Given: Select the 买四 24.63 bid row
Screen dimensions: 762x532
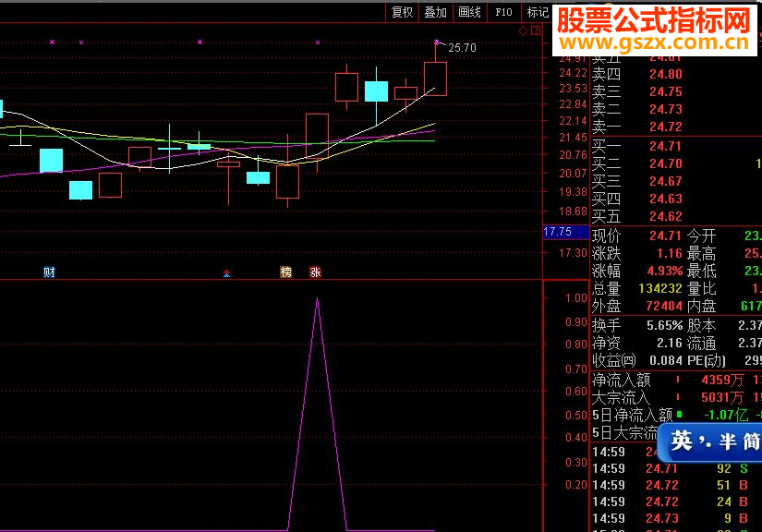Looking at the screenshot, I should pyautogui.click(x=676, y=199).
